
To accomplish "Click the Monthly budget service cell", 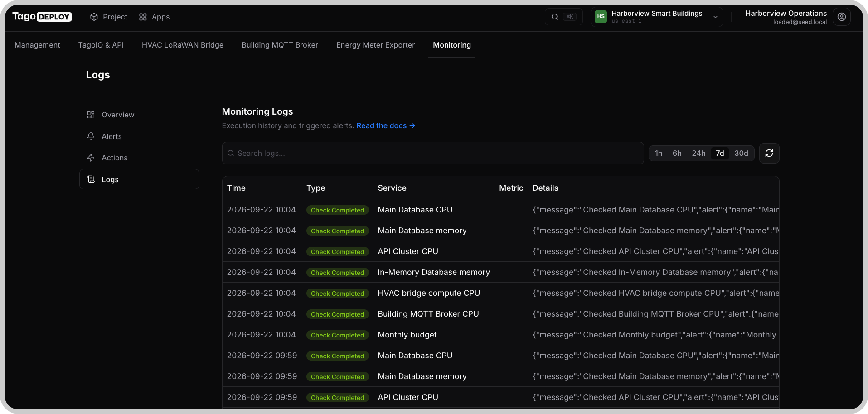I will 407,335.
